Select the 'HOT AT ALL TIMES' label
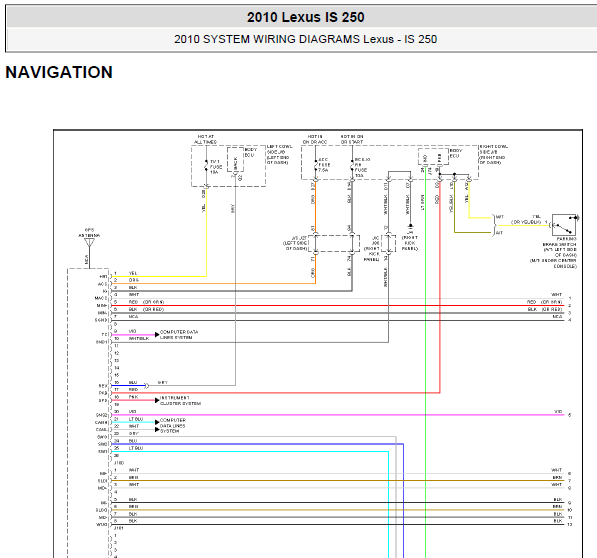 [x=206, y=139]
